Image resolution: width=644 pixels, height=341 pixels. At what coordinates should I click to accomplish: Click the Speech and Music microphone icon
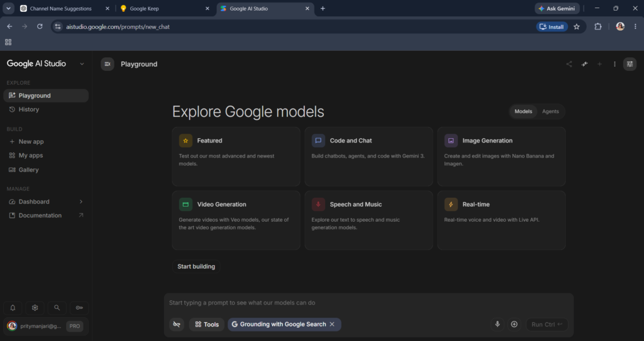(318, 204)
